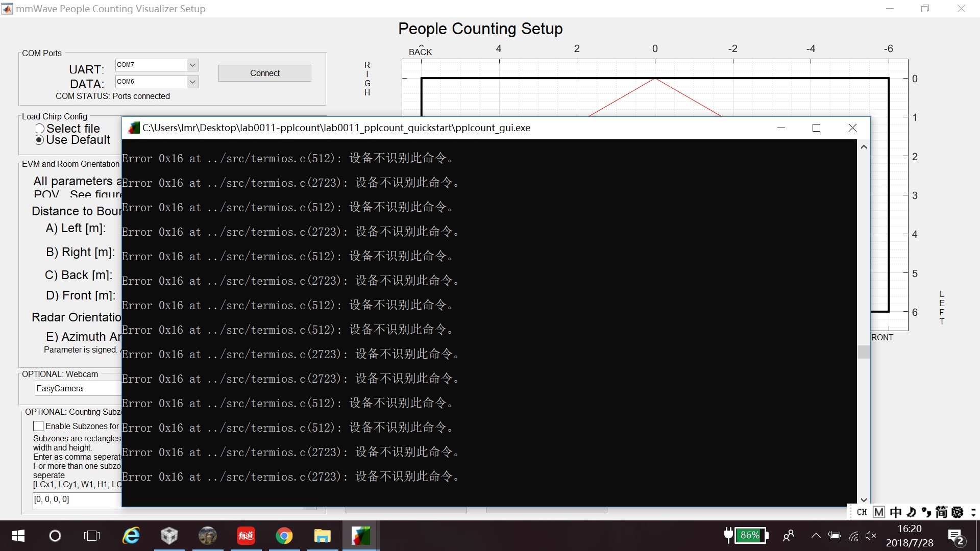Click the console vertical scrollbar thumb
The width and height of the screenshot is (980, 551).
tap(863, 352)
